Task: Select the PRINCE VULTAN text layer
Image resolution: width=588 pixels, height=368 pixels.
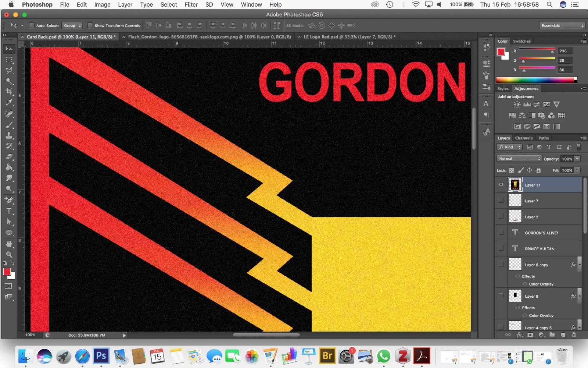Action: (538, 249)
